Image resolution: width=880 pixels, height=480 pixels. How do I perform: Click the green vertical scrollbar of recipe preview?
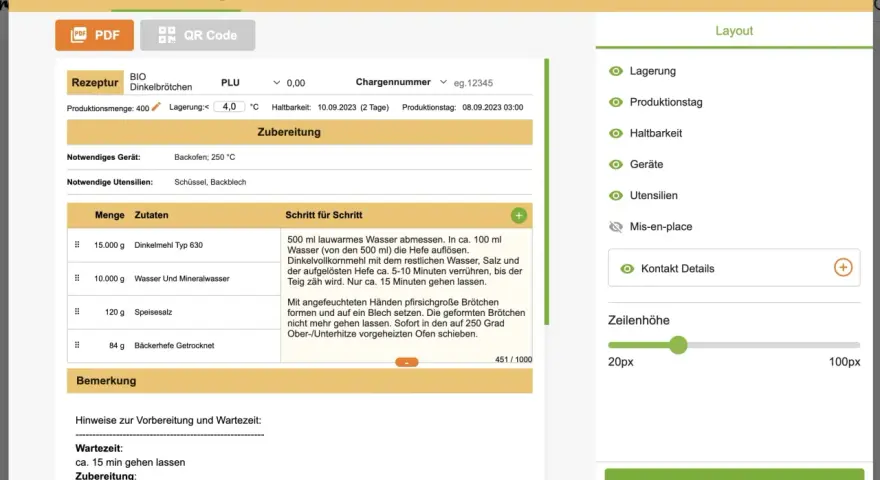[x=547, y=192]
